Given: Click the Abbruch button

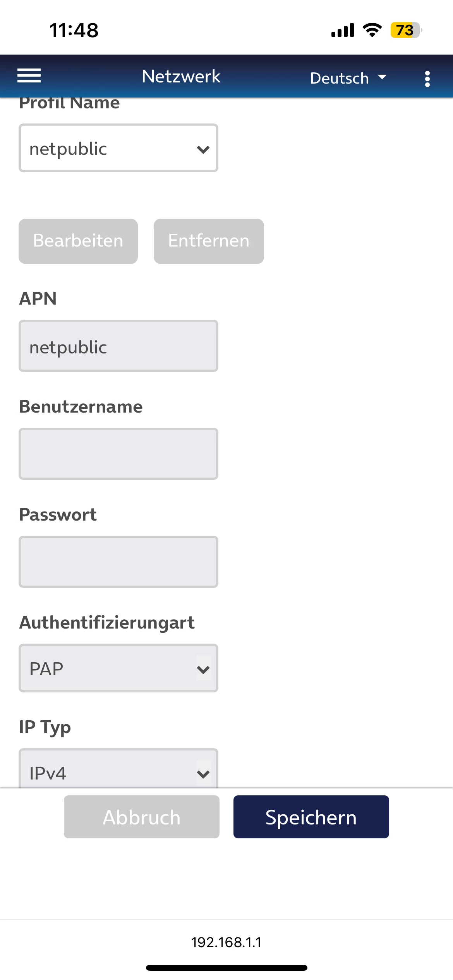Looking at the screenshot, I should click(x=142, y=817).
